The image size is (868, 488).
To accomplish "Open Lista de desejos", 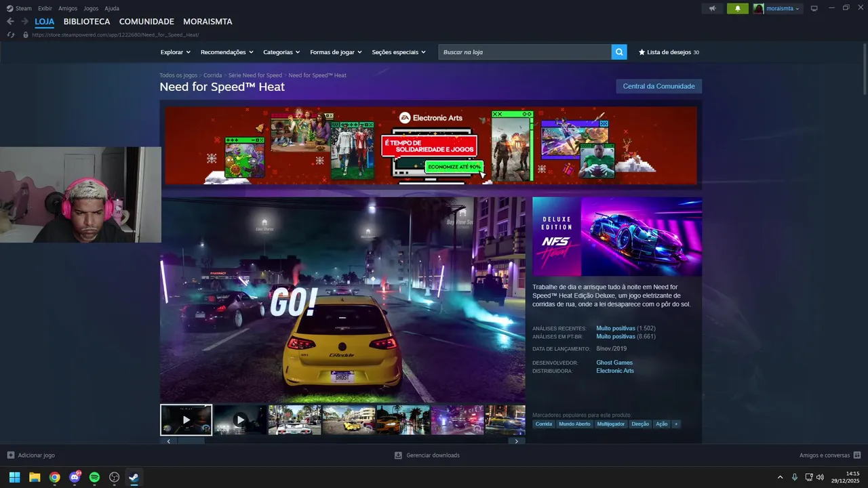I will [669, 52].
